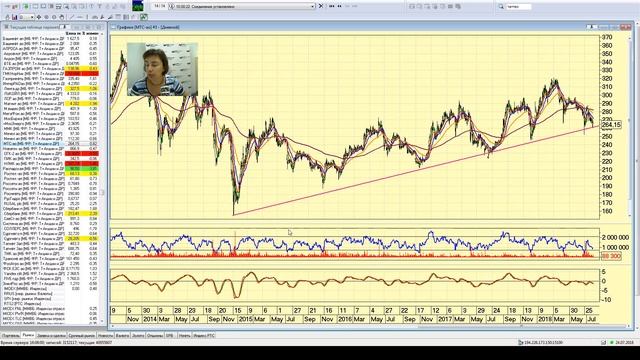This screenshot has width=640, height=360.
Task: Click the red bar-chart type icon
Action: pos(14,17)
